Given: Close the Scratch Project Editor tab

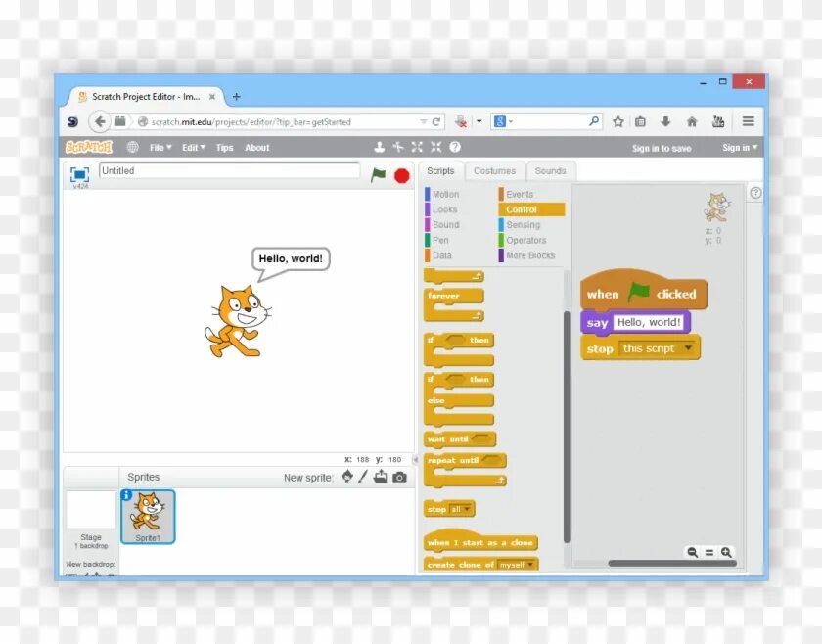Looking at the screenshot, I should 212,97.
